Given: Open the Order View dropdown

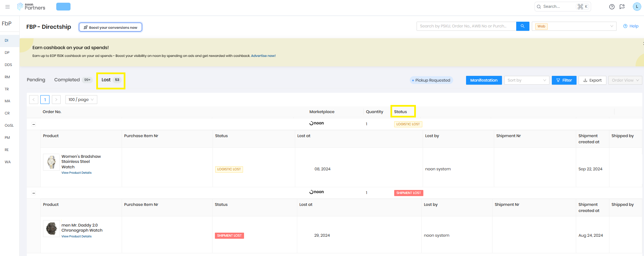Looking at the screenshot, I should (x=625, y=80).
